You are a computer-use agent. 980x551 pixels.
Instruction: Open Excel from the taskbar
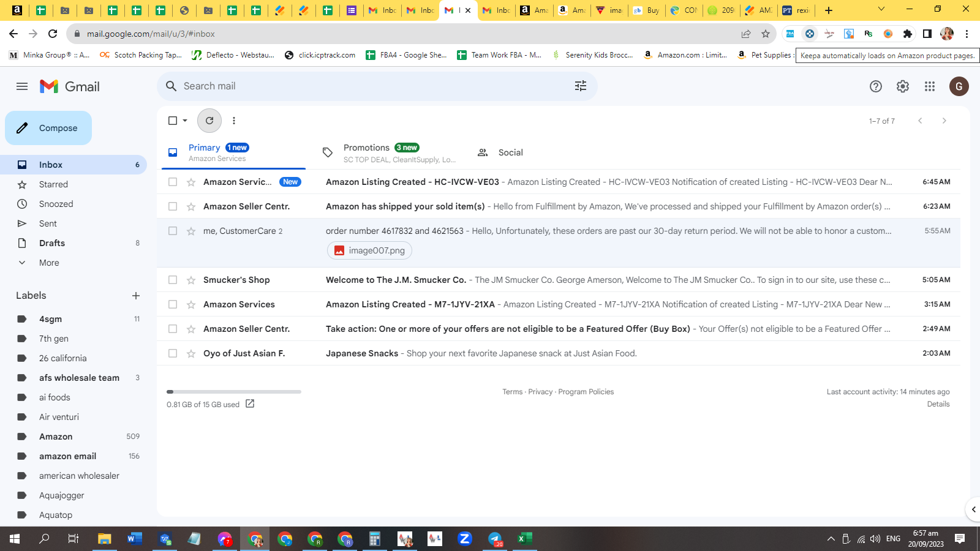[525, 539]
